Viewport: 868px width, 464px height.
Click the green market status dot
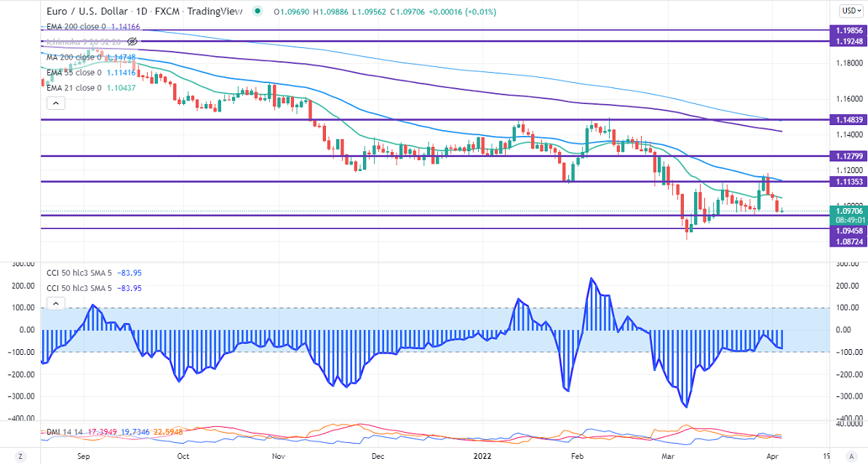click(257, 11)
